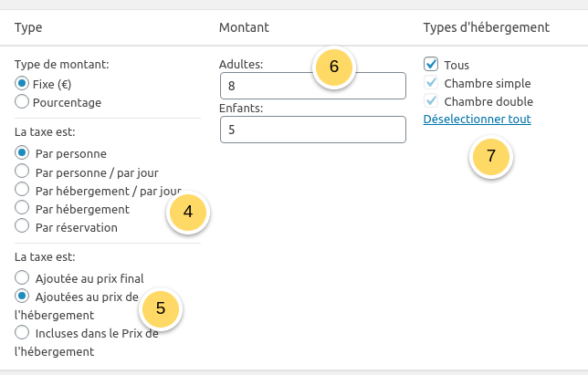The height and width of the screenshot is (375, 588).
Task: Pick the Par hébergement tax option
Action: [23, 208]
